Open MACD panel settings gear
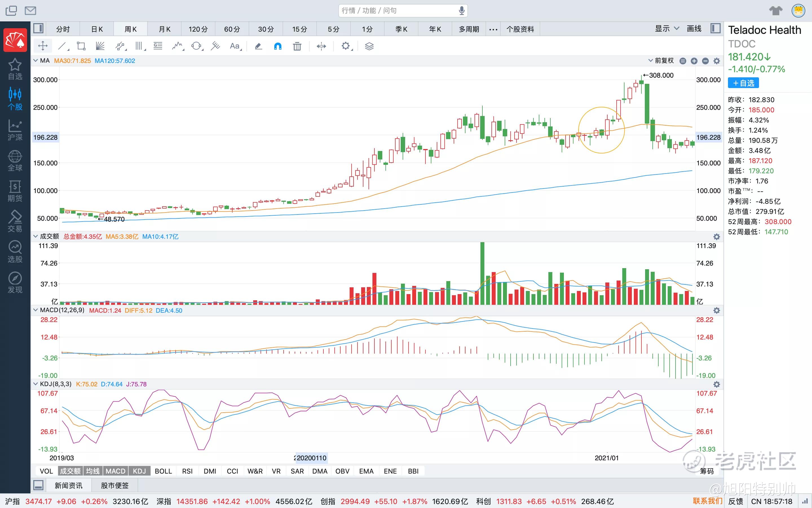Viewport: 812px width, 508px height. pos(717,310)
